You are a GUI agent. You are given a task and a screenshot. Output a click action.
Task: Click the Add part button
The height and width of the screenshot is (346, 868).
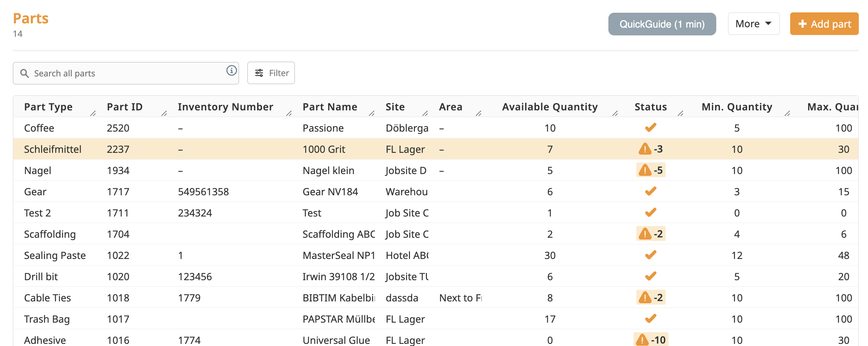click(x=824, y=24)
